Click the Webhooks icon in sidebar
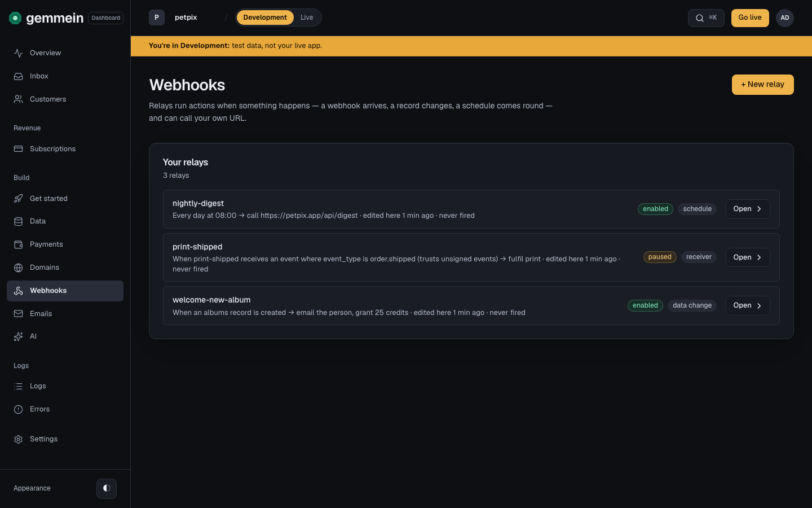The image size is (812, 508). point(19,291)
